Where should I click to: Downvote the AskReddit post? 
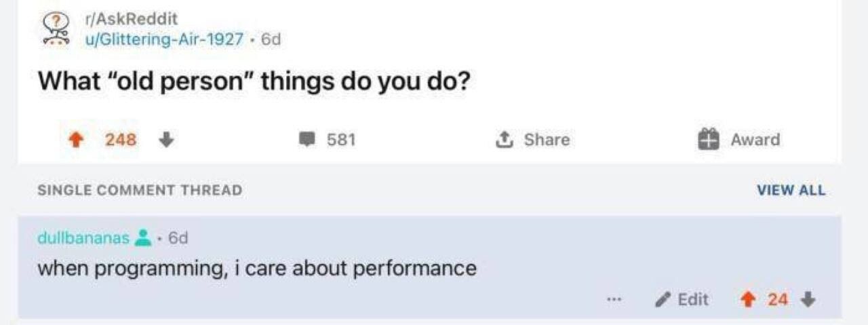point(165,140)
